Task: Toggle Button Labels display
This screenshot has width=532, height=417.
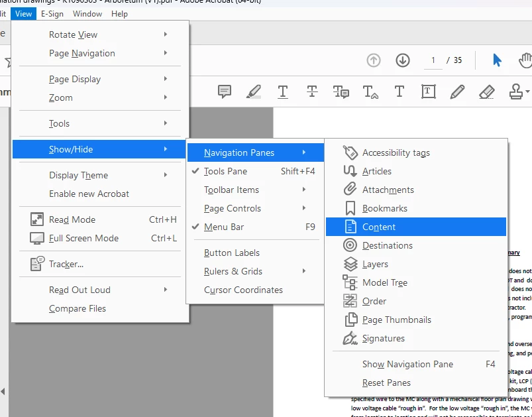Action: [x=254, y=253]
